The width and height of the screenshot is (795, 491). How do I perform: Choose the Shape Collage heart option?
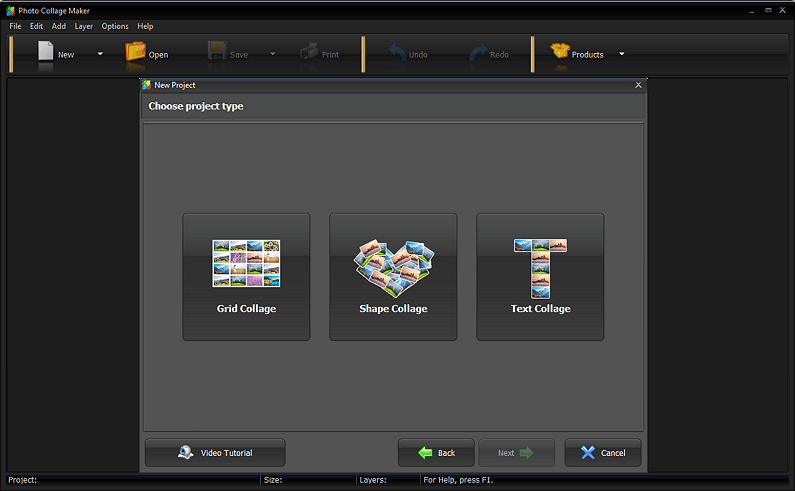(393, 277)
